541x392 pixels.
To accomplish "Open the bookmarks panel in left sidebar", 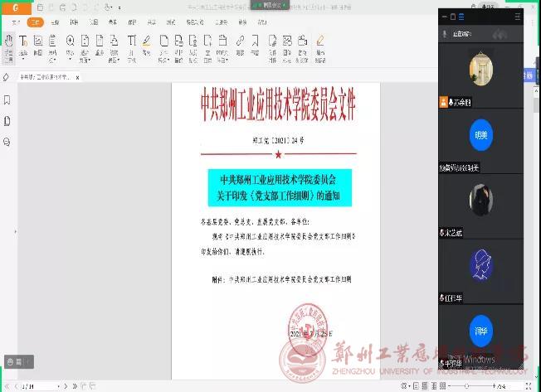I will (7, 100).
